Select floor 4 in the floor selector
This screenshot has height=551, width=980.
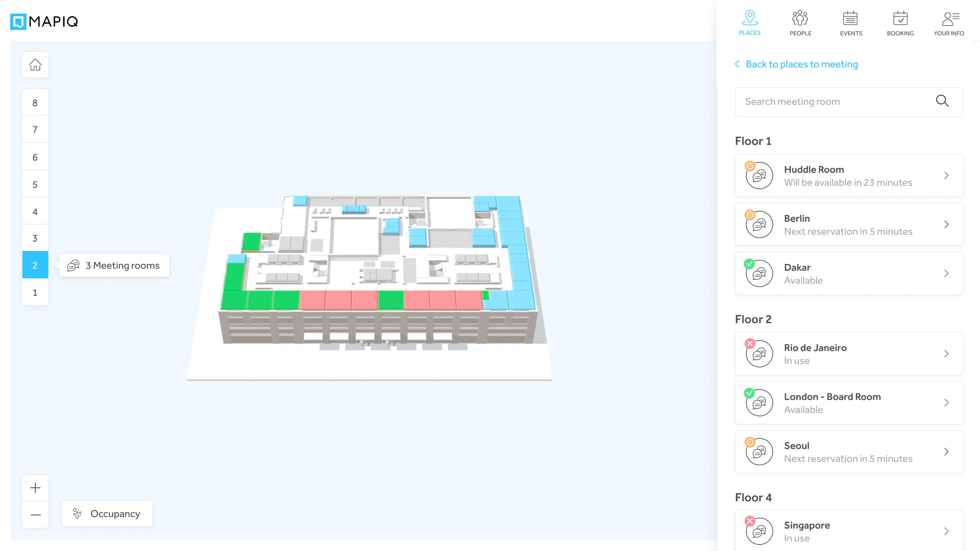click(35, 212)
